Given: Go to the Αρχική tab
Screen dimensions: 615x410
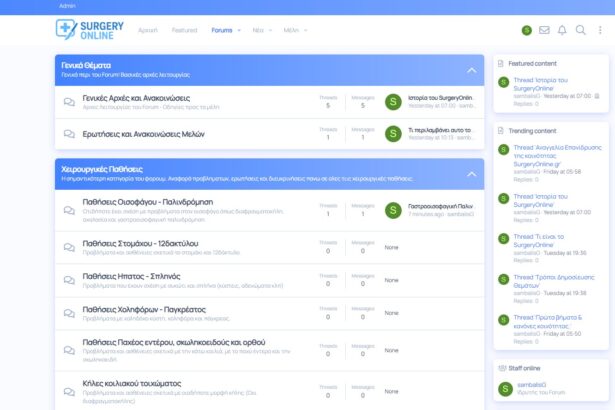Looking at the screenshot, I should pyautogui.click(x=147, y=30).
